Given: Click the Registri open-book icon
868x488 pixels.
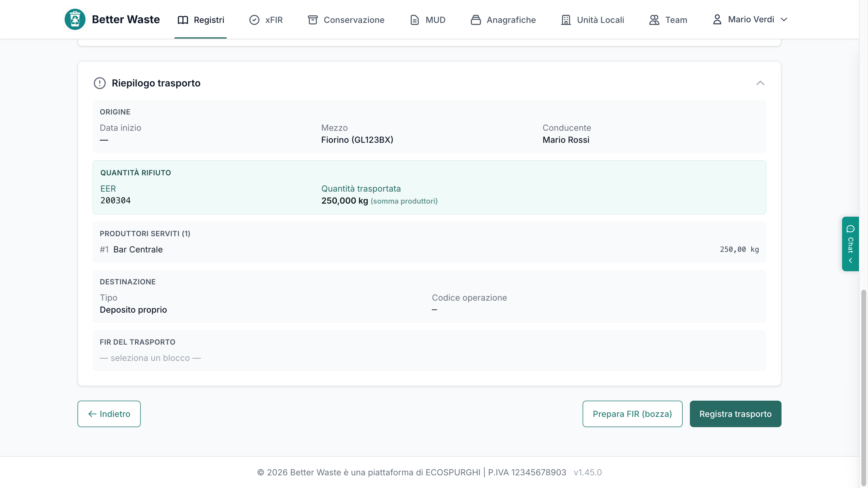Looking at the screenshot, I should tap(183, 20).
